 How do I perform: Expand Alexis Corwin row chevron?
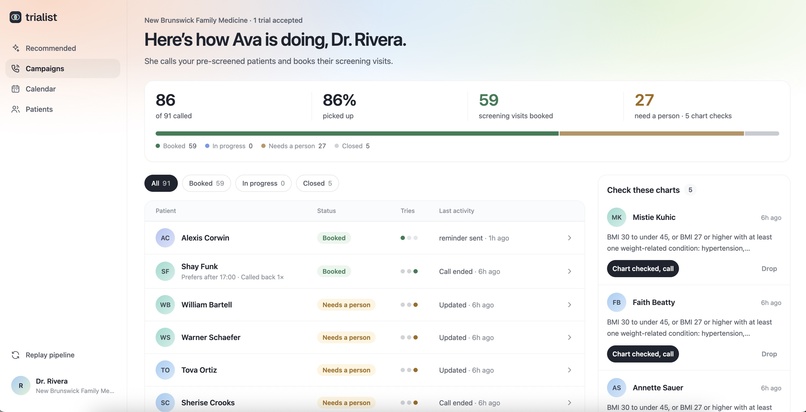click(x=569, y=238)
